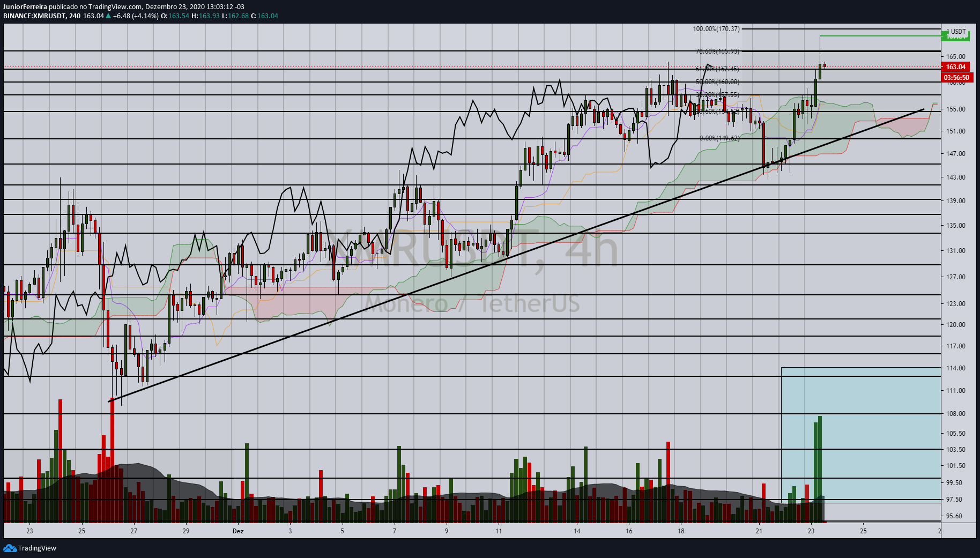Open the JuniorFerreira author name

[x=25, y=7]
